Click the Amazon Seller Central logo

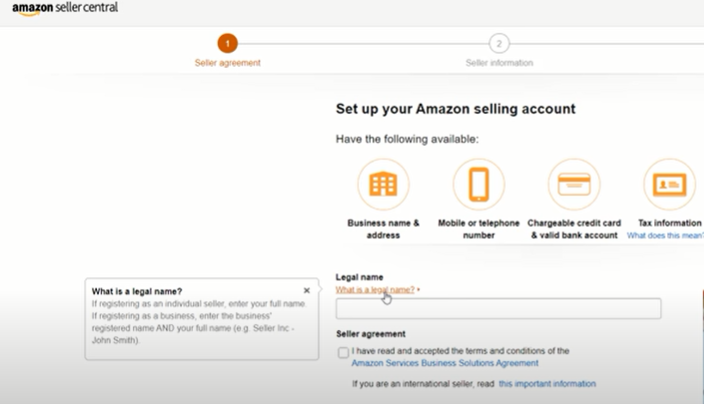[x=65, y=8]
